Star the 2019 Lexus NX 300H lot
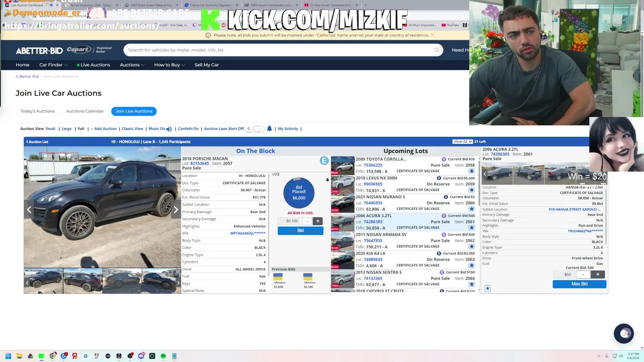Viewport: 644px width, 362px height. (471, 190)
